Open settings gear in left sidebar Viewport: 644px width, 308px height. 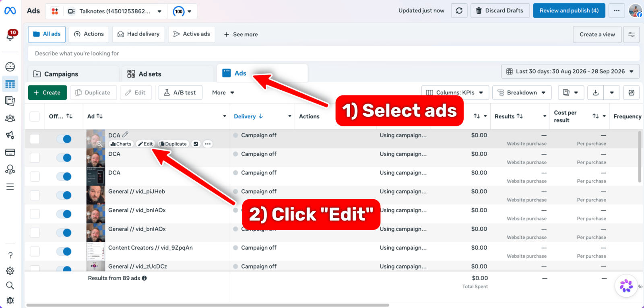[10, 271]
